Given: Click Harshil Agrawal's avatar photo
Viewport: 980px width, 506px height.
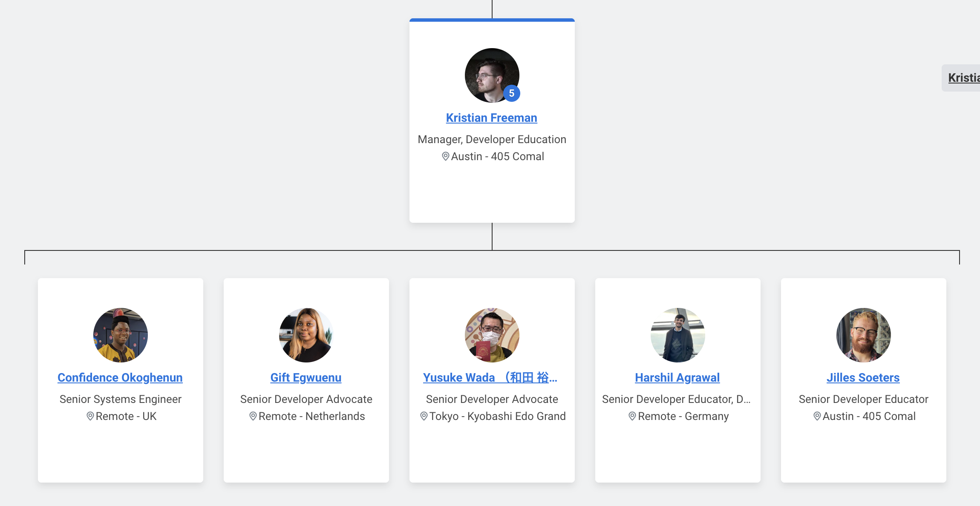Looking at the screenshot, I should pyautogui.click(x=677, y=335).
